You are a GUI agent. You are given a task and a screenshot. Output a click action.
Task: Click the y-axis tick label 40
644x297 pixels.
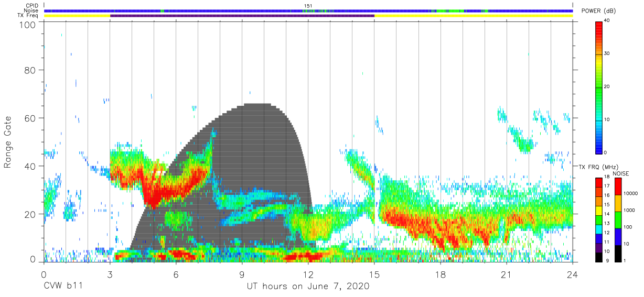click(x=30, y=166)
